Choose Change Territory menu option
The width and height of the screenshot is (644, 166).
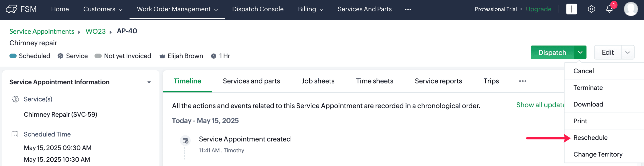[x=598, y=154]
